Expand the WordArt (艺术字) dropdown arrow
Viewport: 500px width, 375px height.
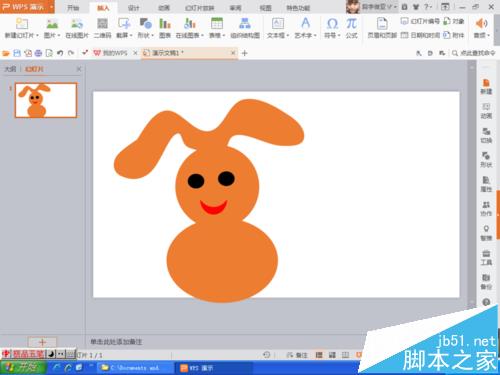point(315,35)
